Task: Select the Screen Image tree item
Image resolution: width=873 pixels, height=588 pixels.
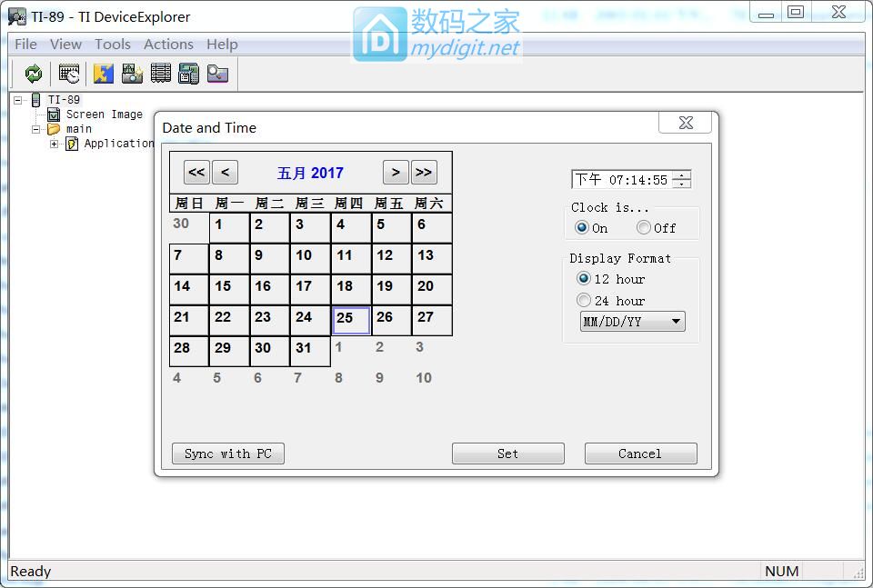Action: click(x=104, y=114)
